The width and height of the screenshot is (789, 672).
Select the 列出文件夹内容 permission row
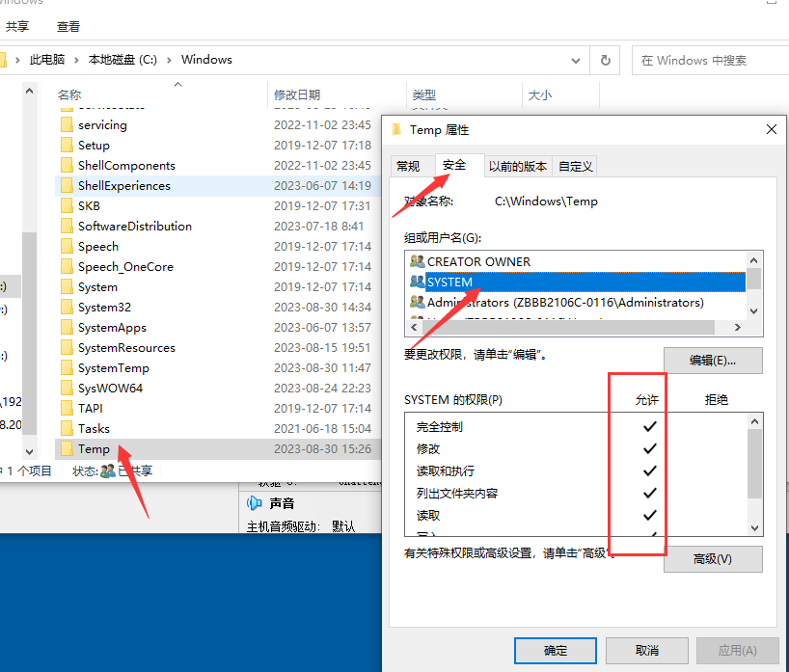pos(576,493)
